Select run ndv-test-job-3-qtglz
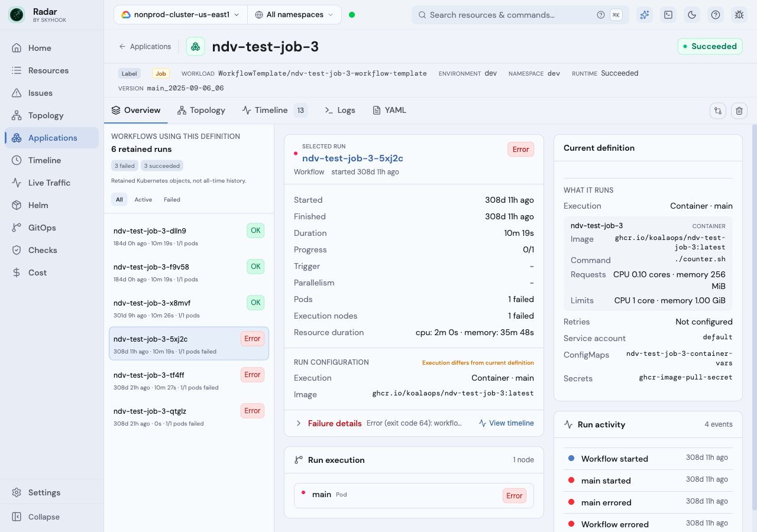The height and width of the screenshot is (532, 757). 189,417
